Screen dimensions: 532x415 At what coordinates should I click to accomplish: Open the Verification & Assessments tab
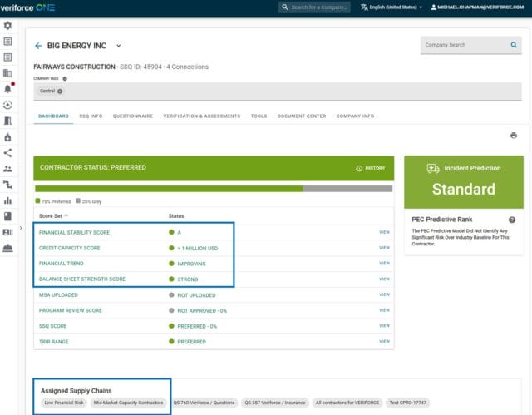point(201,116)
